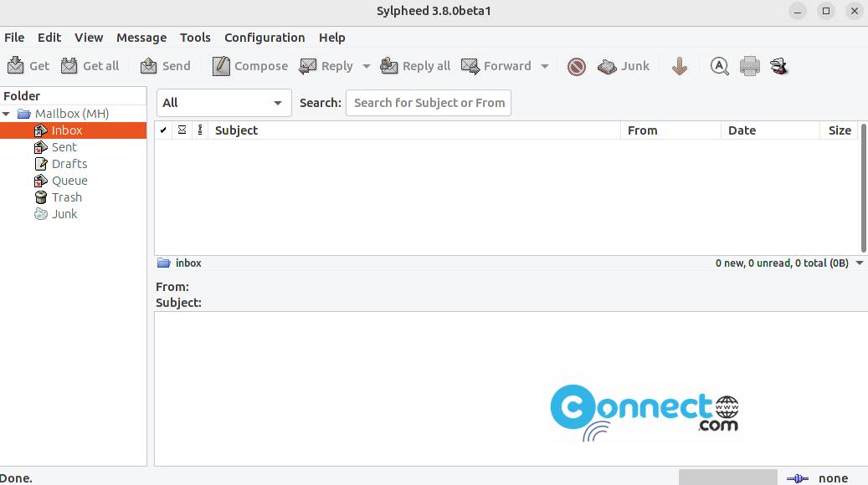The height and width of the screenshot is (485, 868).
Task: Open the Drafts folder
Action: 69,164
